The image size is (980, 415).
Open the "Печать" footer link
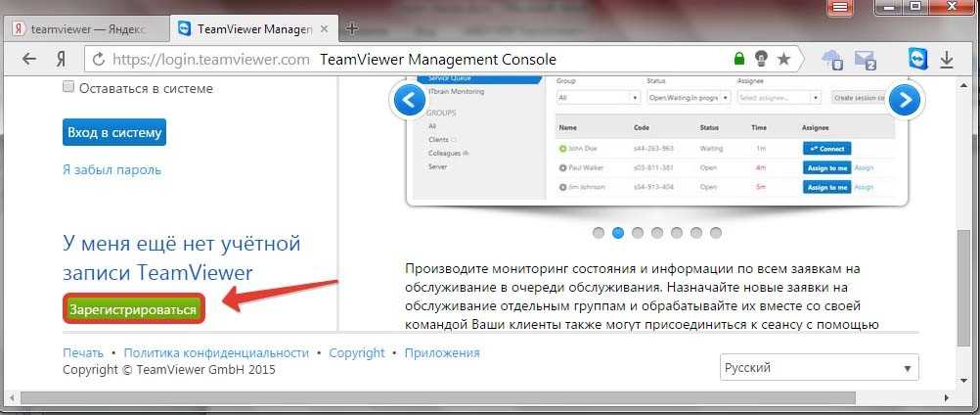point(83,352)
